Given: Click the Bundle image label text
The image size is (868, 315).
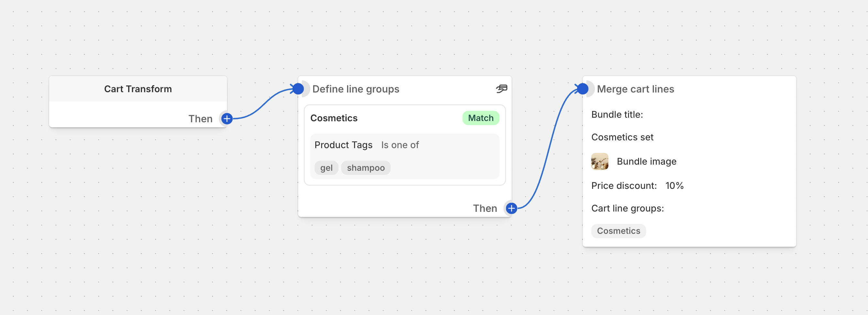Looking at the screenshot, I should (646, 161).
